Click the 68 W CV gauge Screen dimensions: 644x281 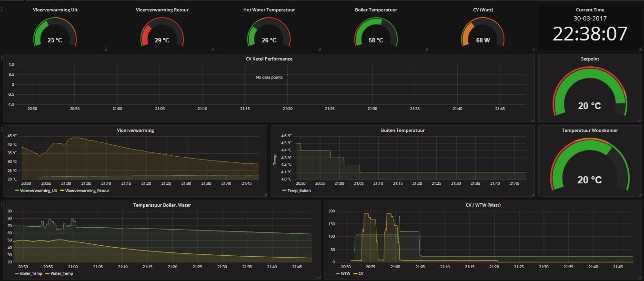pos(483,32)
